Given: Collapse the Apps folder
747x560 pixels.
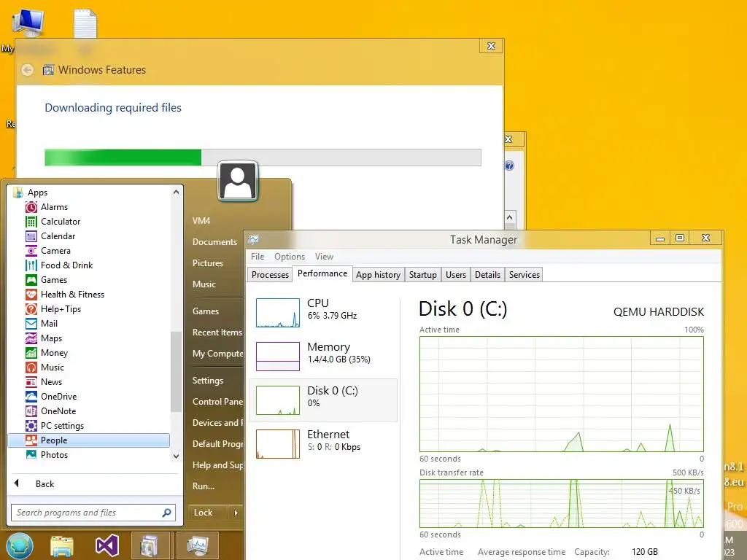Looking at the screenshot, I should (31, 192).
